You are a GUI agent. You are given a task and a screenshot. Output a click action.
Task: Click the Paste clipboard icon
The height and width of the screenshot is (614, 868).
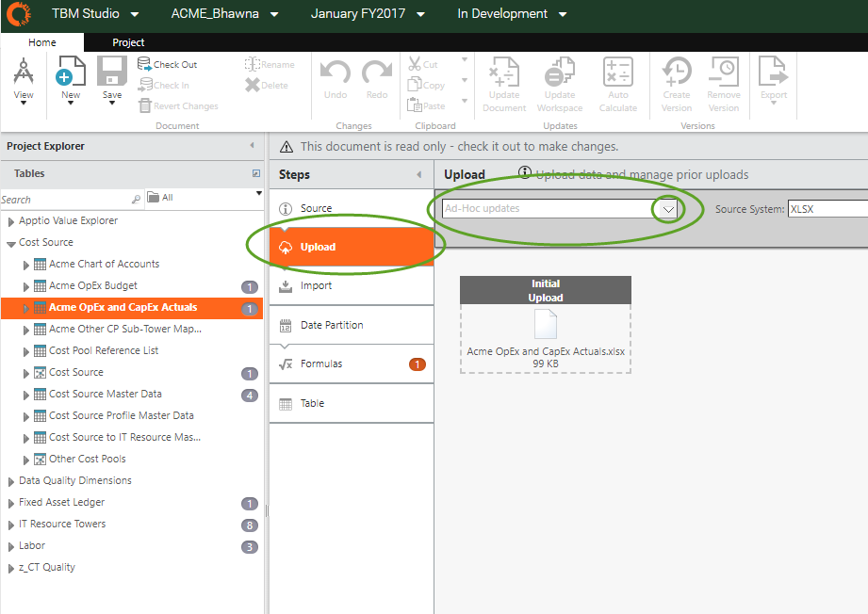click(415, 105)
